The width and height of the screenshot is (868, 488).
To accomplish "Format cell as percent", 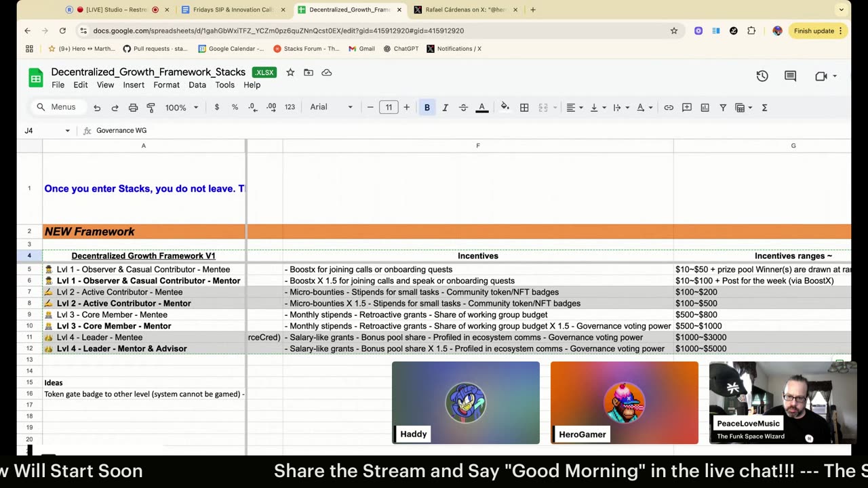I will coord(235,107).
